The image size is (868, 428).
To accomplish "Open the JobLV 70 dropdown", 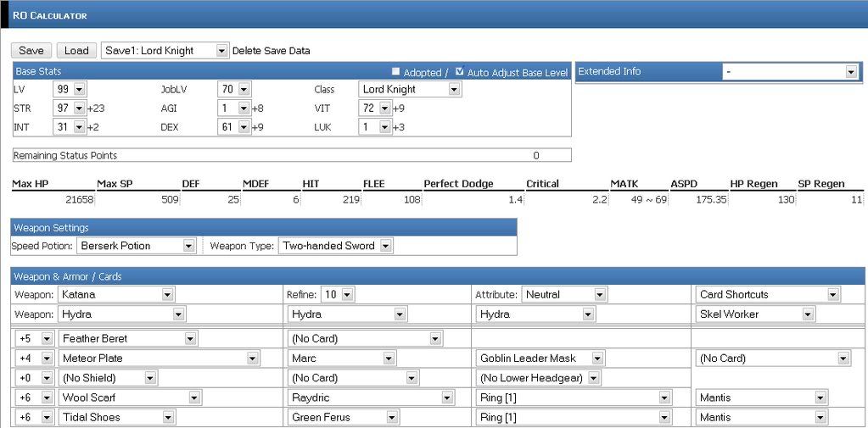I will point(232,89).
